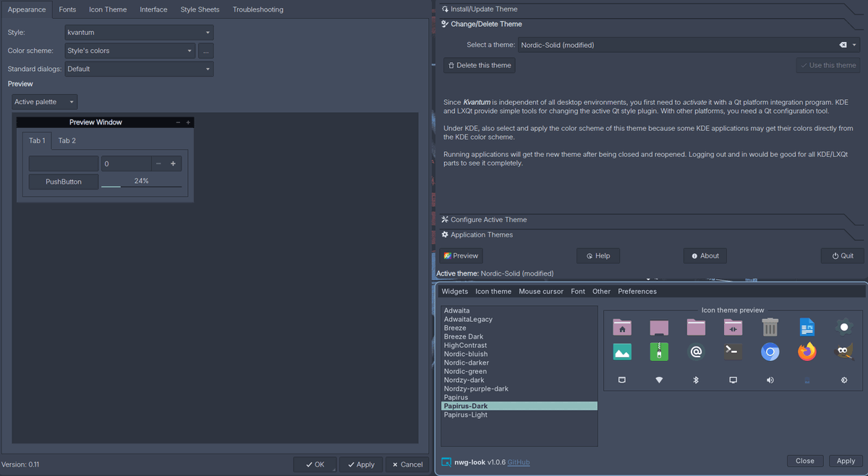Click the teal image viewer icon
Viewport: 868px width, 476px height.
click(x=622, y=352)
